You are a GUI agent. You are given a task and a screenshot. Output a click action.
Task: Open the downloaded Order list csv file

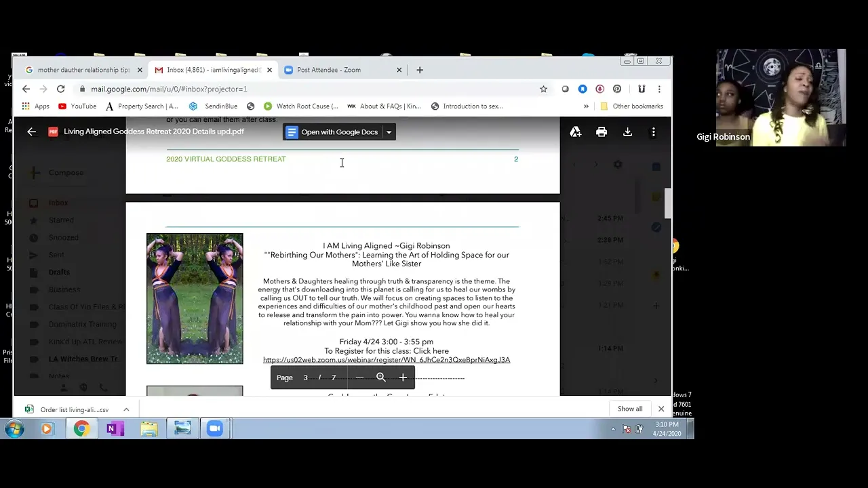click(67, 409)
